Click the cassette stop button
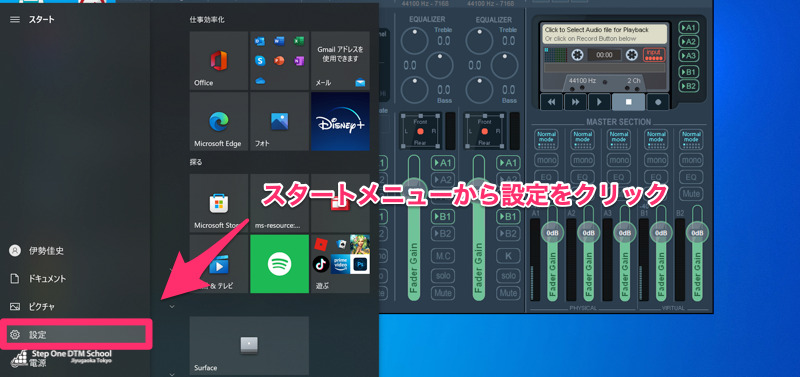Viewport: 800px width, 377px height. (x=629, y=102)
